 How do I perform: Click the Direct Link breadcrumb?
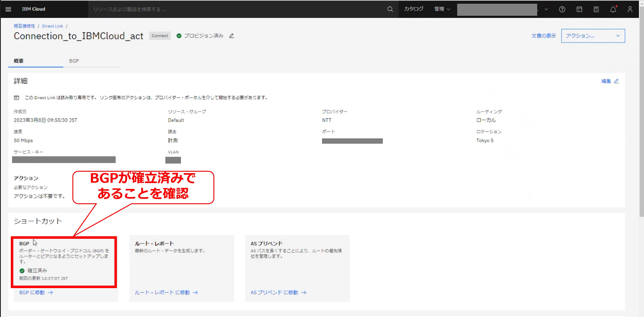53,26
